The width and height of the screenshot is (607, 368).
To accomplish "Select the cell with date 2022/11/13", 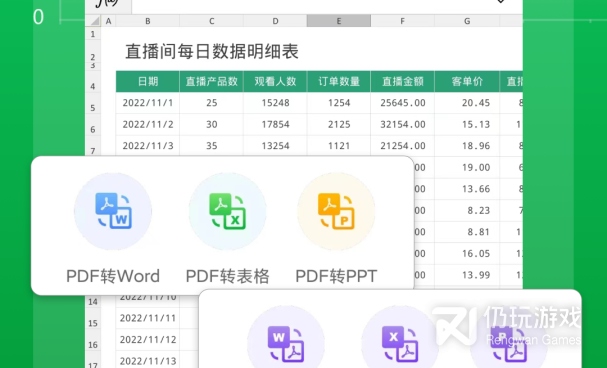I will [x=147, y=361].
